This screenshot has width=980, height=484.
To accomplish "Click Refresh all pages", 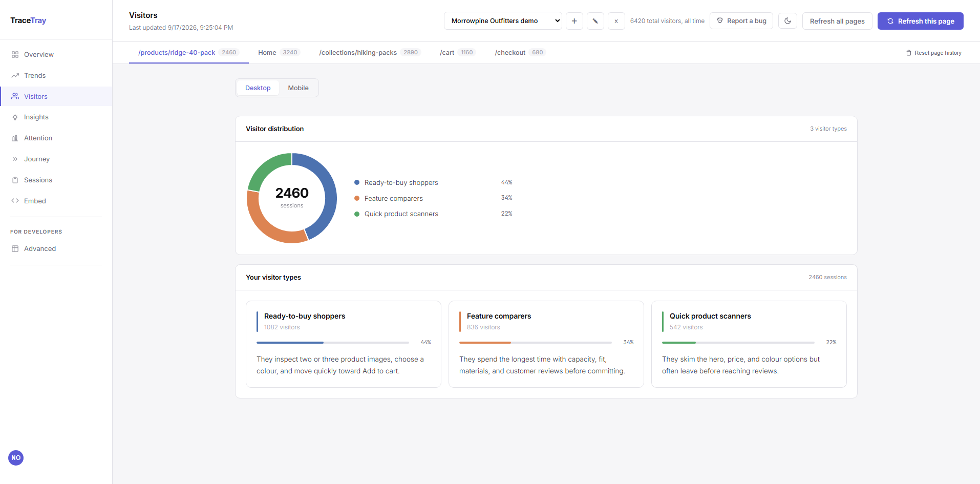I will click(837, 21).
